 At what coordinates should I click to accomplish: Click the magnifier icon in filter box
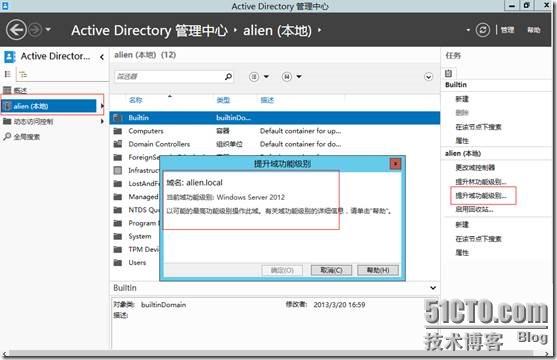click(228, 76)
